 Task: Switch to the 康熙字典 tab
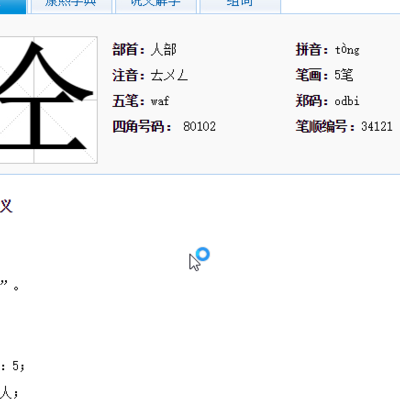tap(71, 6)
